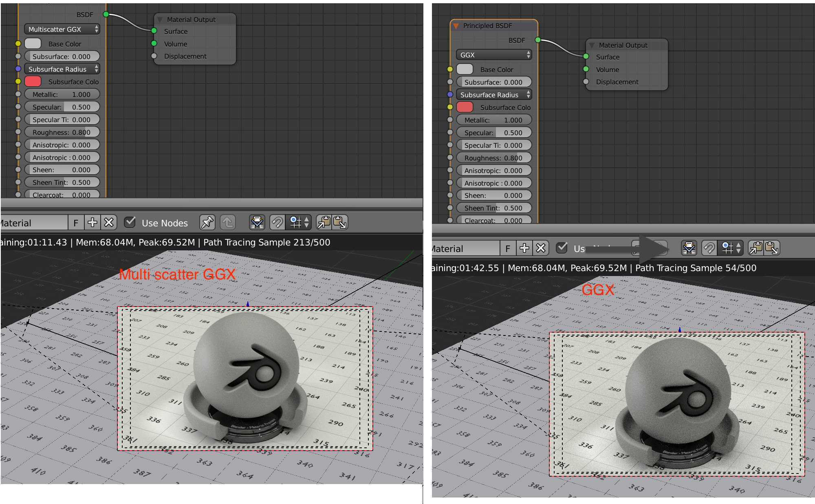
Task: Toggle Use Nodes in the right material panel
Action: 562,248
